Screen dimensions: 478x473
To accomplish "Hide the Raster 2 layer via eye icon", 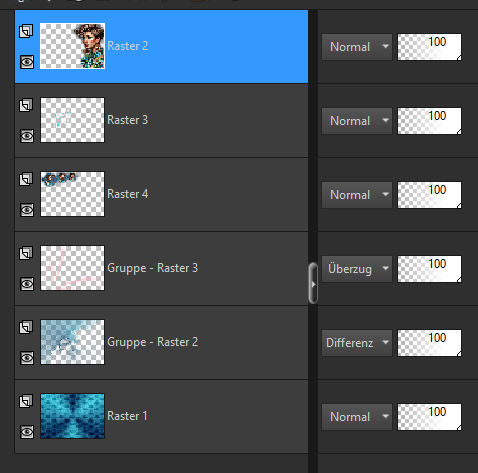I will point(27,62).
